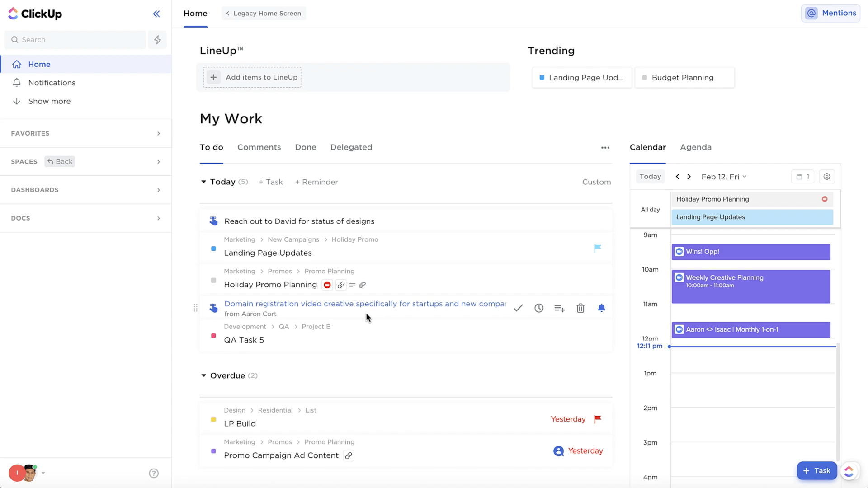868x488 pixels.
Task: Click Add items to LineUp
Action: pyautogui.click(x=252, y=77)
